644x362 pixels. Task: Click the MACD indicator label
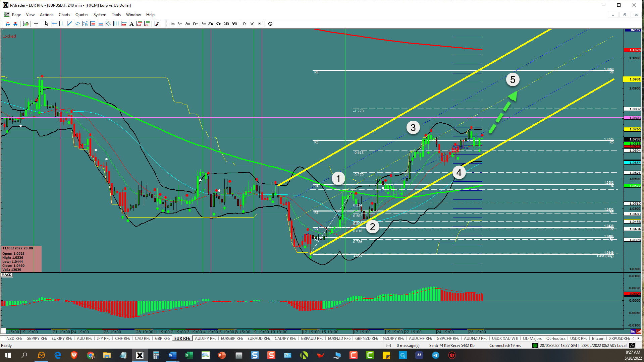click(x=7, y=275)
